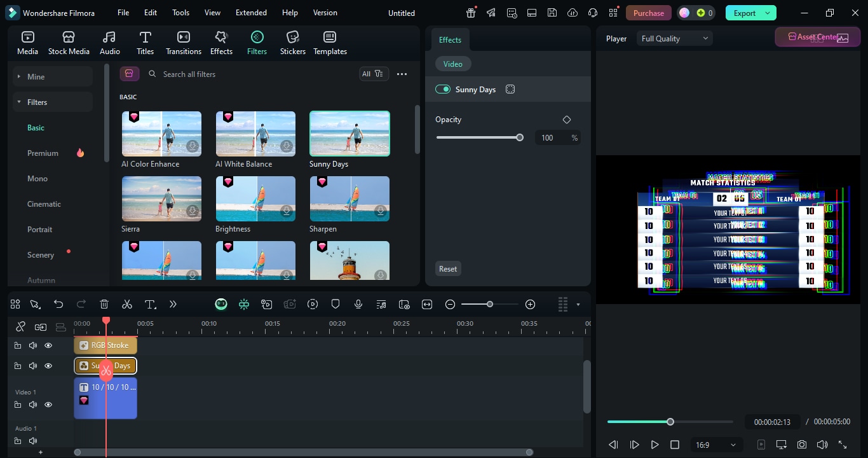
Task: Click the Split scissors tool icon
Action: coord(127,304)
